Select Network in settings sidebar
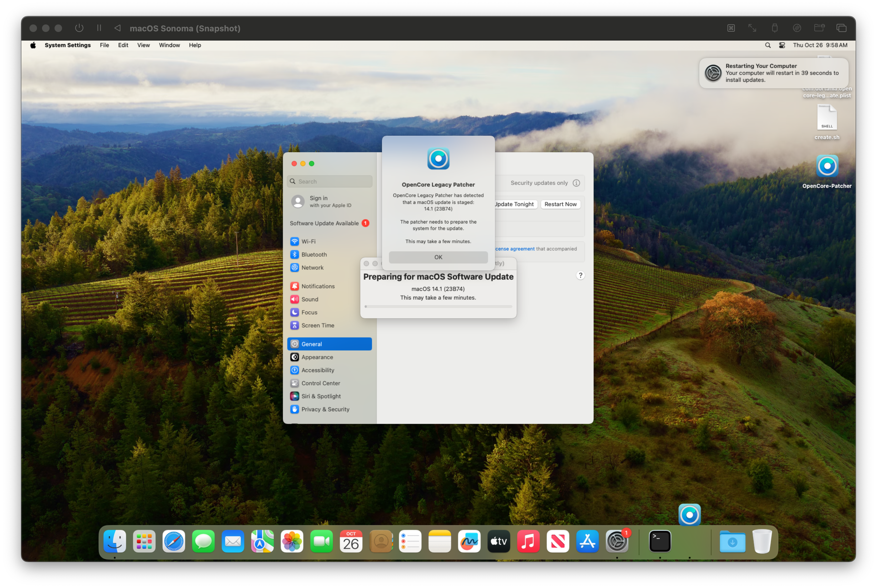 tap(329, 268)
